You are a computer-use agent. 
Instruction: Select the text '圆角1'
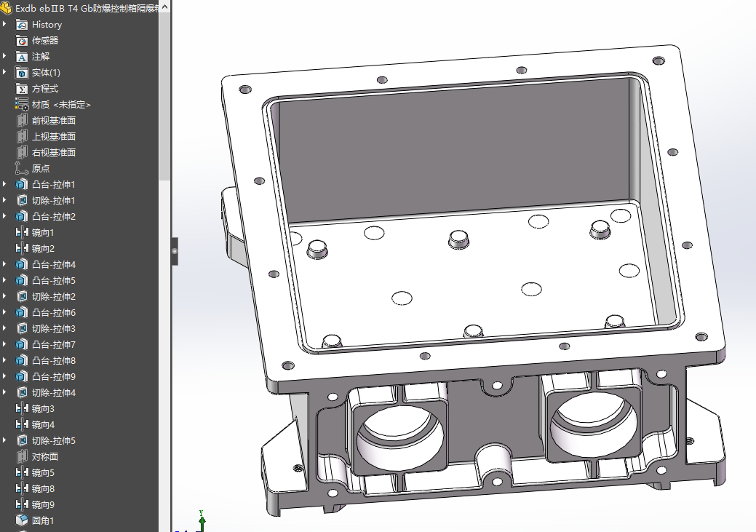tap(43, 520)
